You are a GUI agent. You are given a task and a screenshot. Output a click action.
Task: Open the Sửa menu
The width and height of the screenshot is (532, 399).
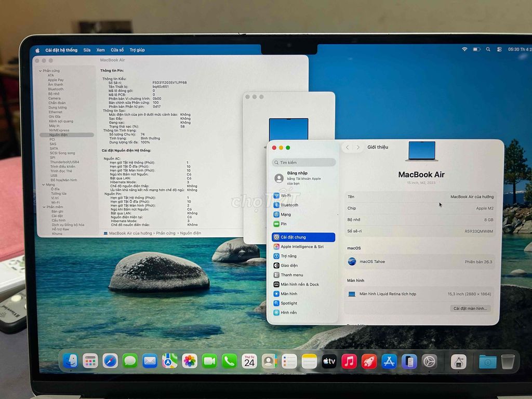coord(87,50)
